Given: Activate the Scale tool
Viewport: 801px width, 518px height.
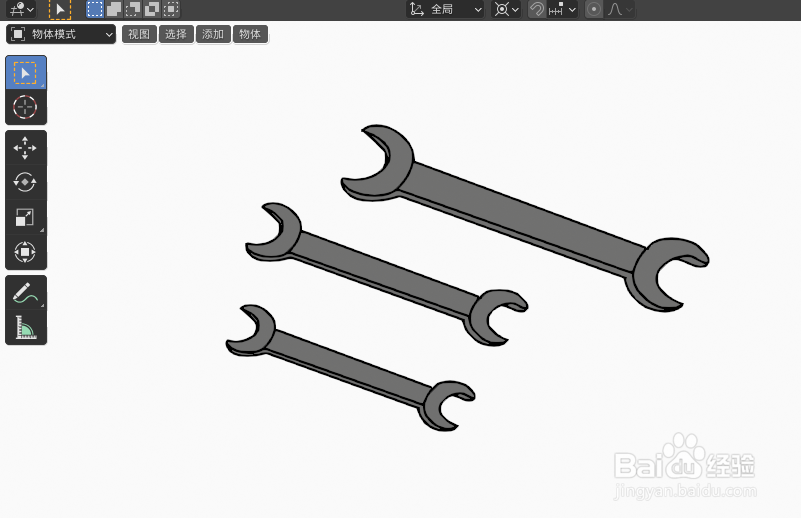Looking at the screenshot, I should [x=26, y=217].
